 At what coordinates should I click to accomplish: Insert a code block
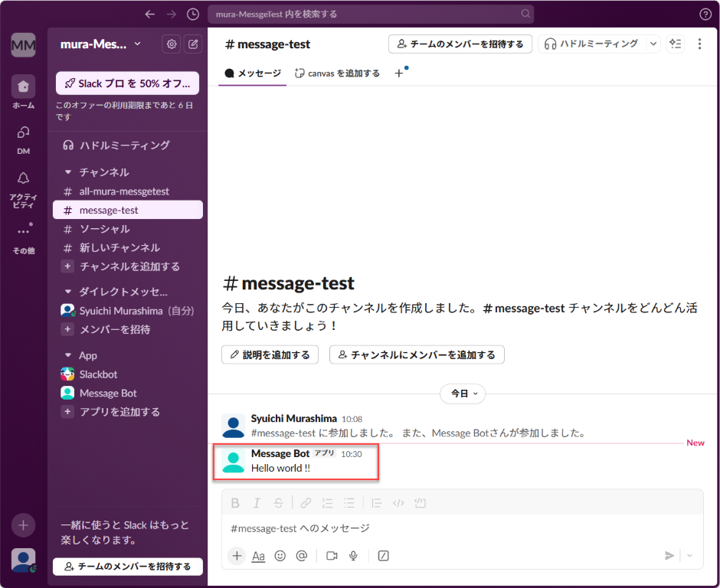click(x=420, y=503)
